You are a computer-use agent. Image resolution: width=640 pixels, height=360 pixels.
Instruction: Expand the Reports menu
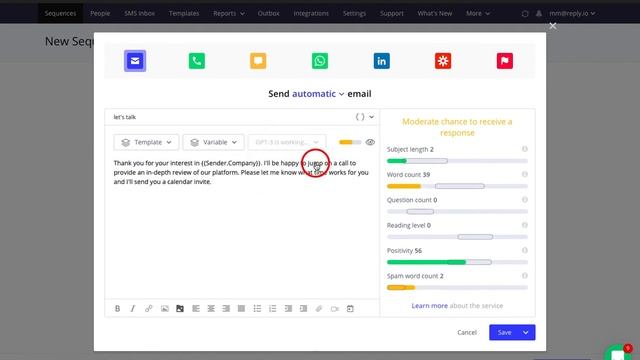click(229, 13)
